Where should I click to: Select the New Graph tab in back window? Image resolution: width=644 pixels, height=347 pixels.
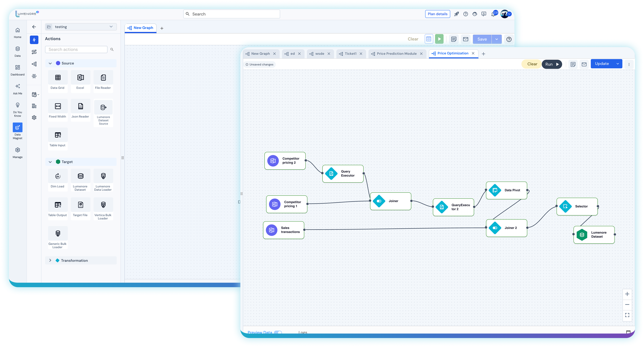coord(141,28)
